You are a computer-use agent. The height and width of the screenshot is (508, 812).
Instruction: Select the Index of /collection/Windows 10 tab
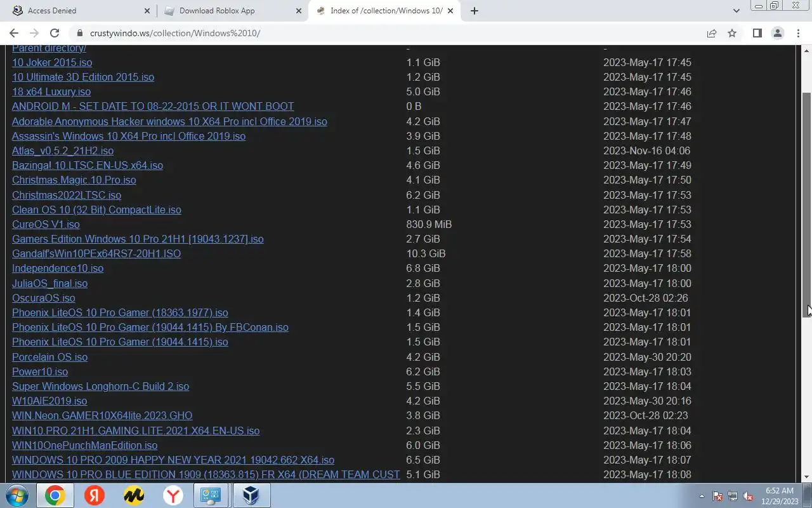click(x=385, y=11)
